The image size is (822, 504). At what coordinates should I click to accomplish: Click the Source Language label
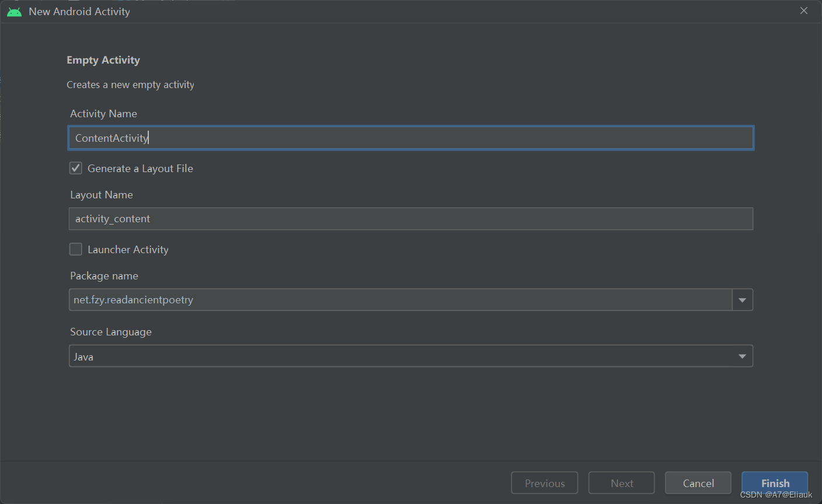(111, 332)
